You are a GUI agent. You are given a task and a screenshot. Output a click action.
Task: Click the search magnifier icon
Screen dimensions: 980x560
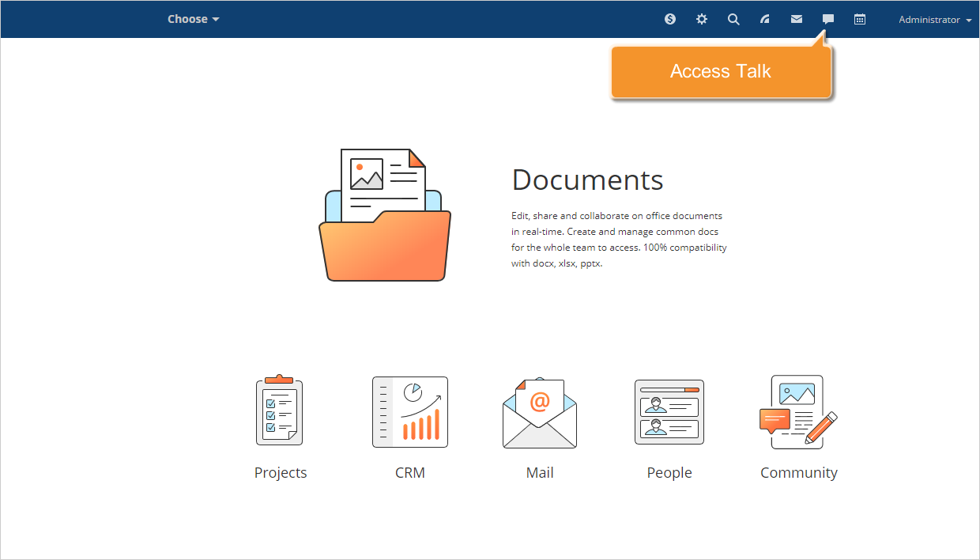733,19
